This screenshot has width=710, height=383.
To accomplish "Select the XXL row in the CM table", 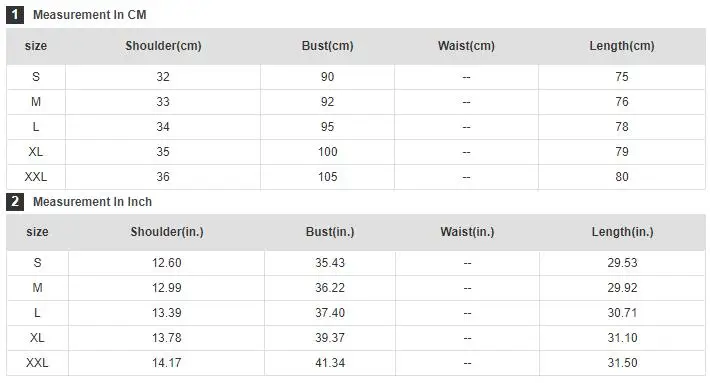I will point(355,177).
